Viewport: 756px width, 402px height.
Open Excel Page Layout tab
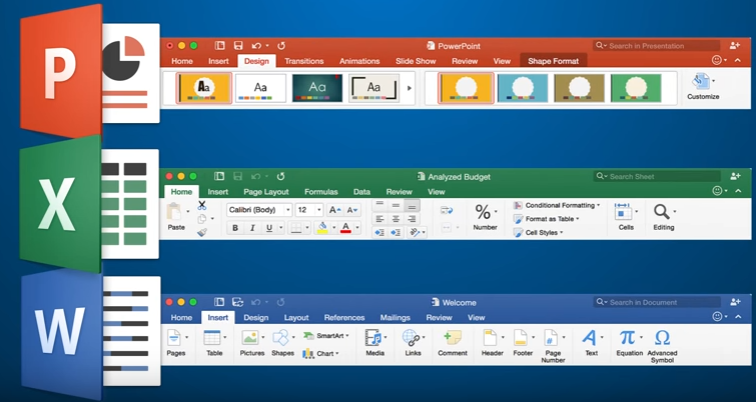pos(266,192)
